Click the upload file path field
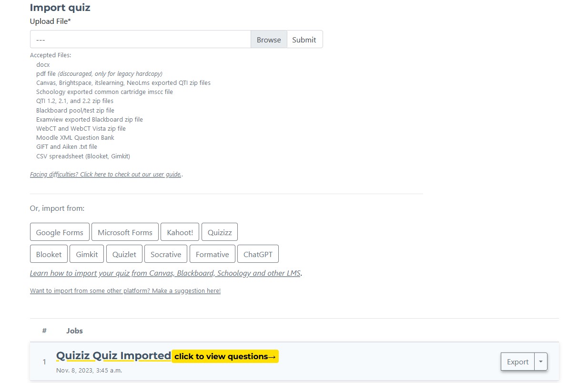This screenshot has width=588, height=383. point(141,40)
